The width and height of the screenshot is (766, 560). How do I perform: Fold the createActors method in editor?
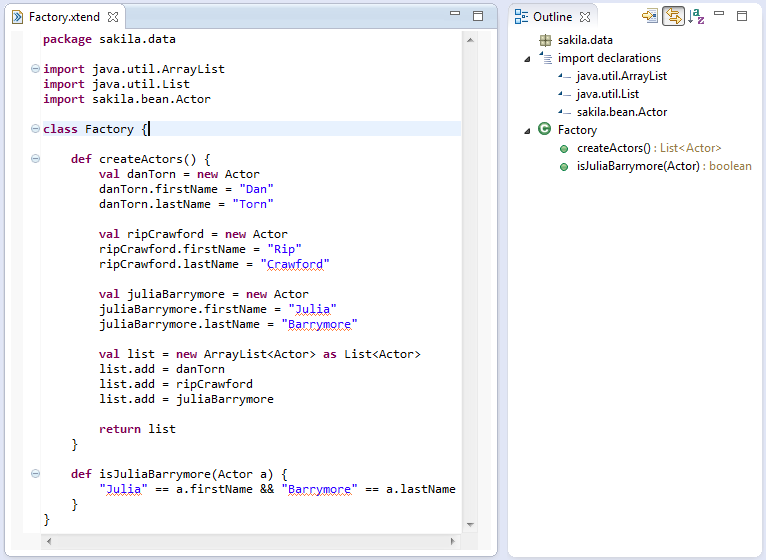(x=36, y=159)
